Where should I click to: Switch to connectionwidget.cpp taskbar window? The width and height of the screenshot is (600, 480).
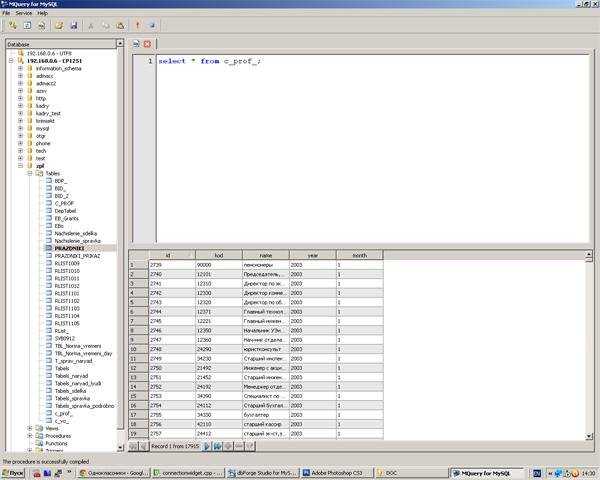187,473
